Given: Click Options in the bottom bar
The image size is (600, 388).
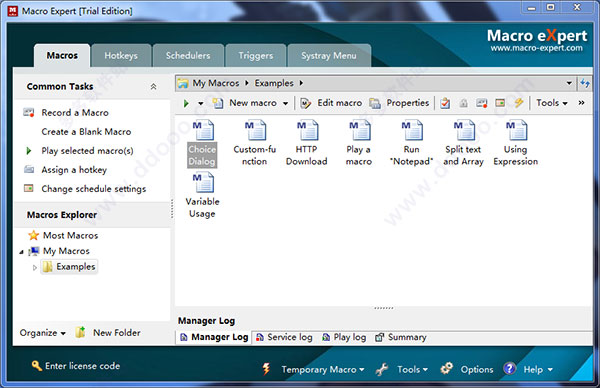Looking at the screenshot, I should [477, 369].
